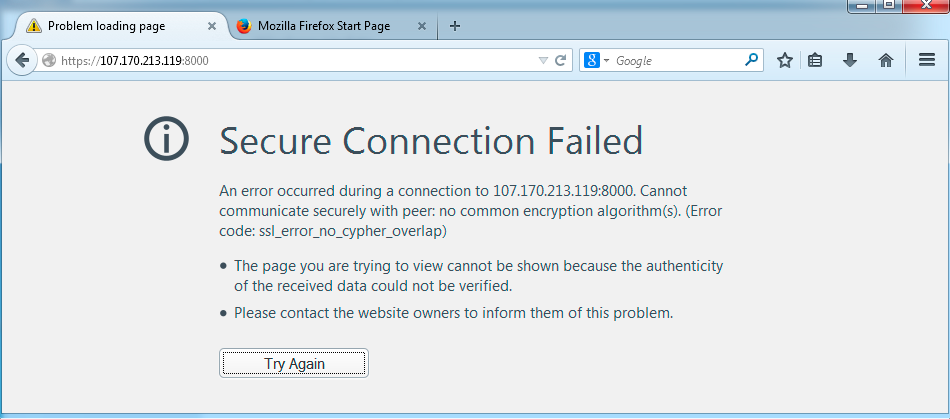Image resolution: width=950 pixels, height=419 pixels.
Task: Open the hamburger menu
Action: 926,59
